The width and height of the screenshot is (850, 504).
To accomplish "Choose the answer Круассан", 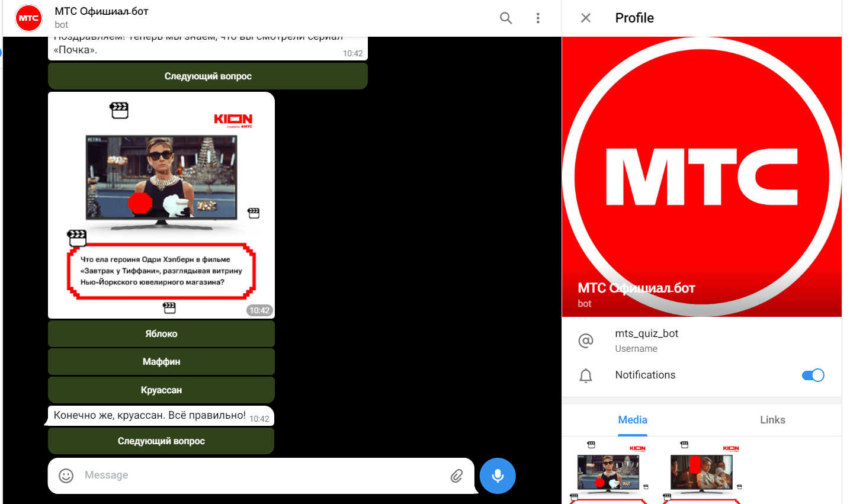I will [161, 390].
